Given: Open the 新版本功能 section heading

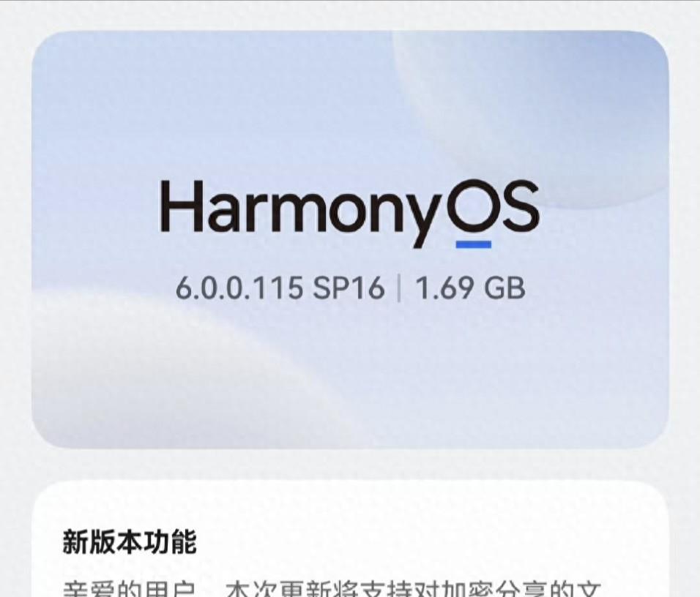Looking at the screenshot, I should point(130,541).
